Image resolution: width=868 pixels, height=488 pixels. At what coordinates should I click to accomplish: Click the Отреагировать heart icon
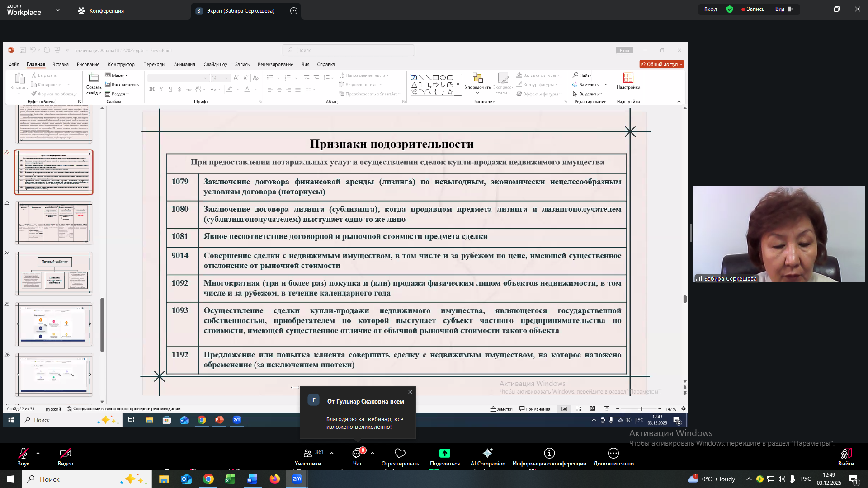(400, 453)
